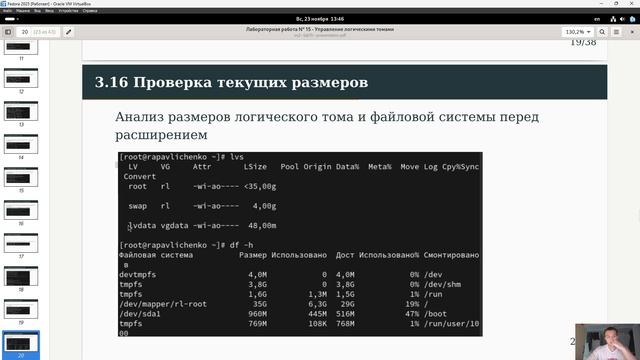Toggle the thumbnail side pane button
Viewport: 640px width, 360px height.
click(8, 32)
